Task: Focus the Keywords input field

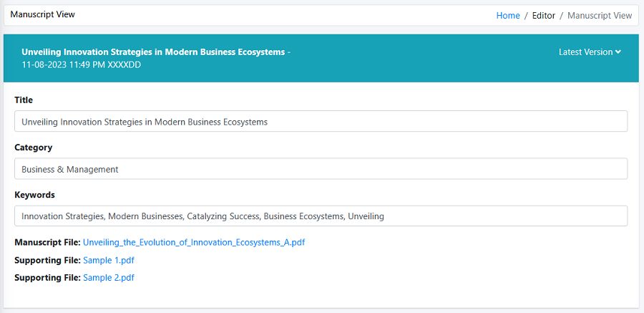Action: (x=321, y=216)
